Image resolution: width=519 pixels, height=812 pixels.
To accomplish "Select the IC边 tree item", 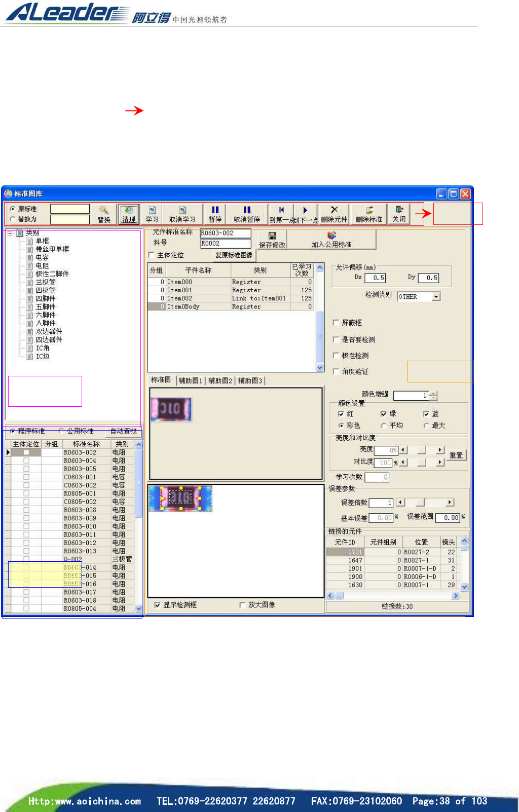I will tap(43, 356).
